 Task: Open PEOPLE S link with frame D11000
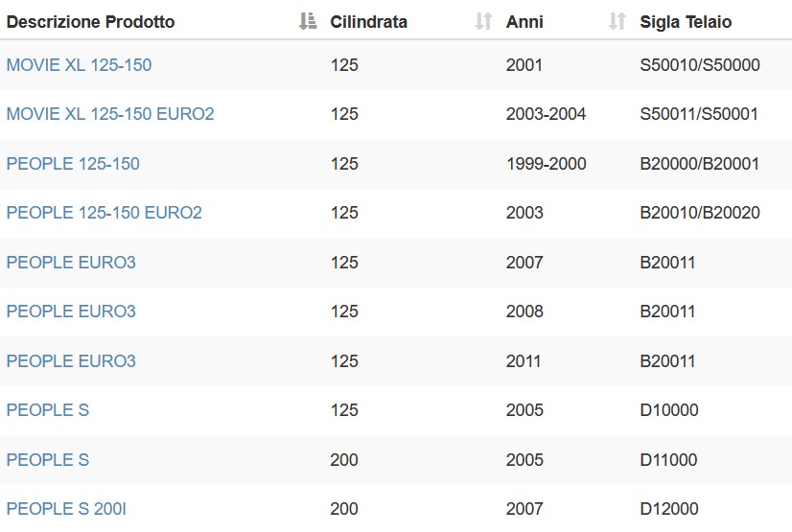pyautogui.click(x=48, y=460)
